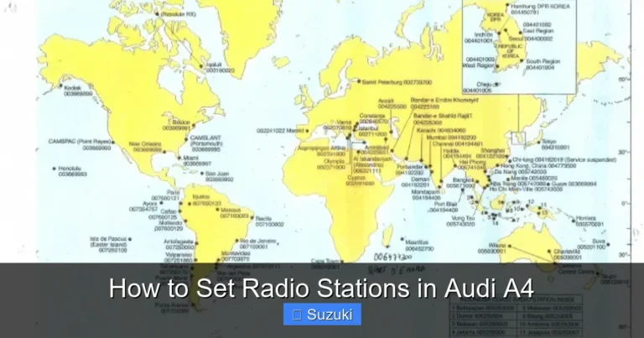Click the Rio de Janeiro label

[258, 243]
